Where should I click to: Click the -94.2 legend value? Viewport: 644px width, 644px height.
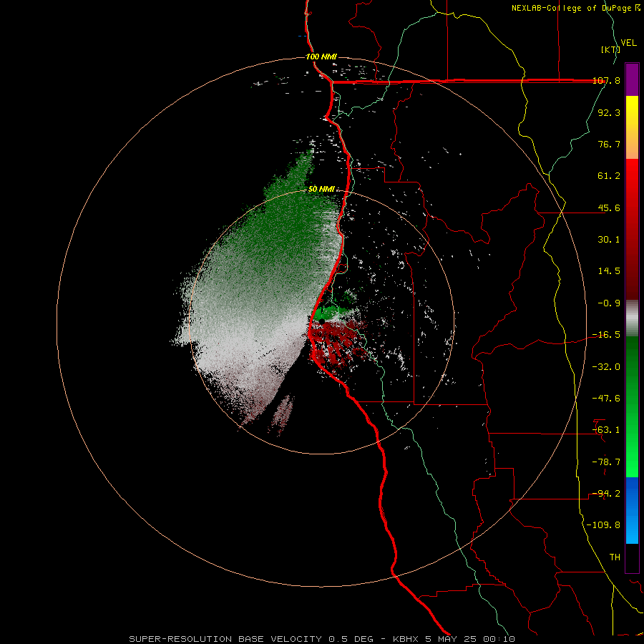[x=607, y=493]
